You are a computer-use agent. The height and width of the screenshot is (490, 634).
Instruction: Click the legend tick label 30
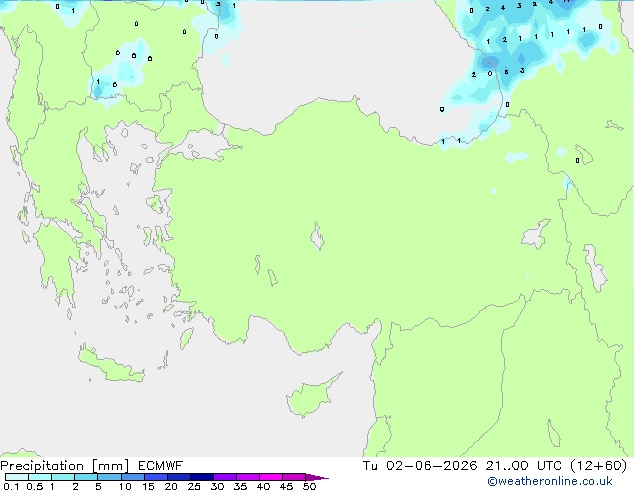coord(217,486)
